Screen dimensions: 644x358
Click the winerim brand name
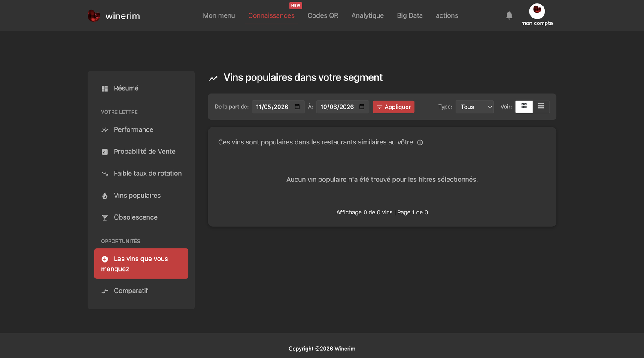123,16
